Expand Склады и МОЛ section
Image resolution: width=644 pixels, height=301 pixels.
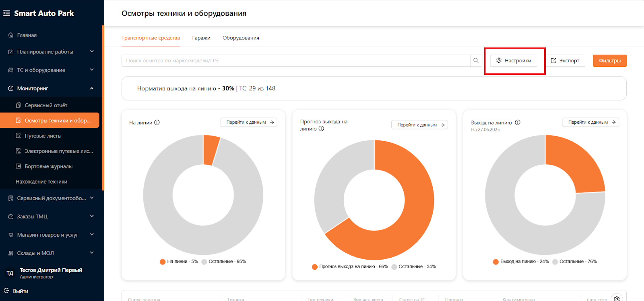click(52, 253)
